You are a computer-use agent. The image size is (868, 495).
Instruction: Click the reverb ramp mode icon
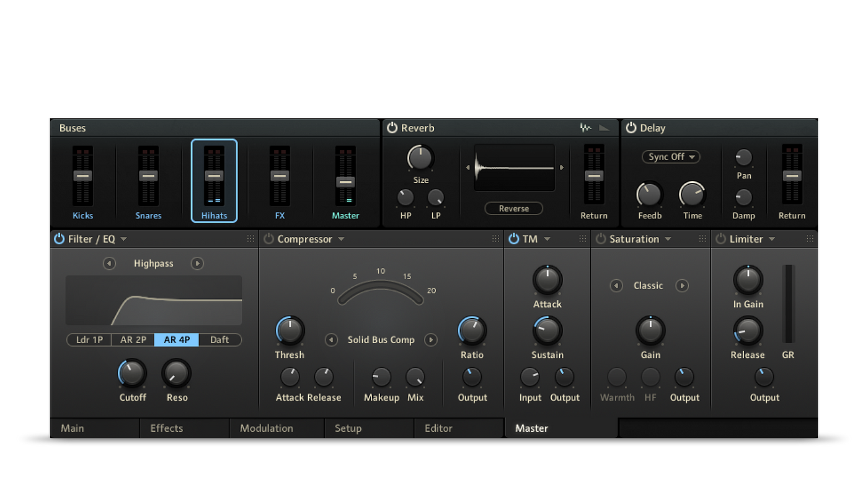click(604, 128)
